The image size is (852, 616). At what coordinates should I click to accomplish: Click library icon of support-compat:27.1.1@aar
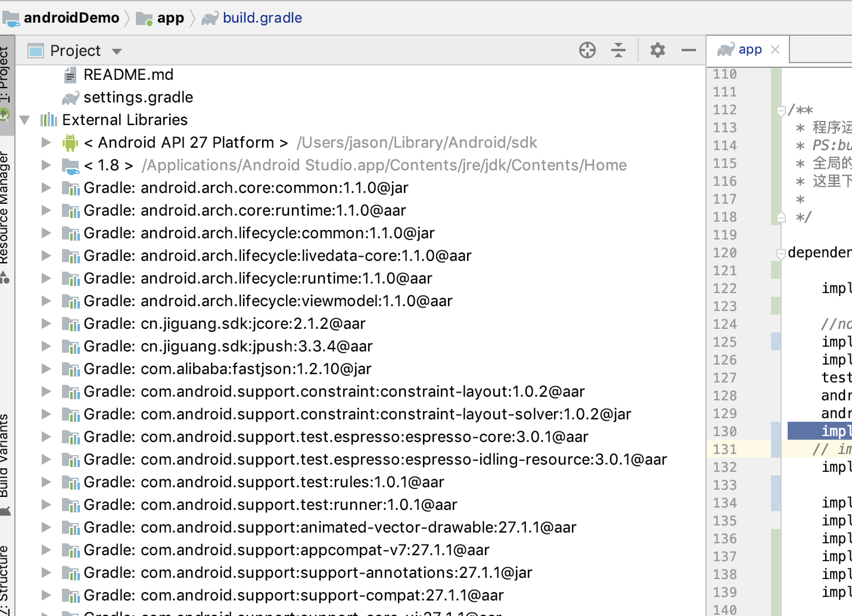pos(71,596)
